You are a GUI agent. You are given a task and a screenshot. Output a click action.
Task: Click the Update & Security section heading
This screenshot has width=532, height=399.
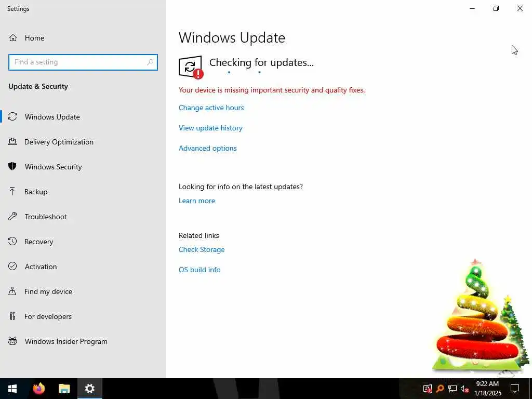click(x=38, y=86)
